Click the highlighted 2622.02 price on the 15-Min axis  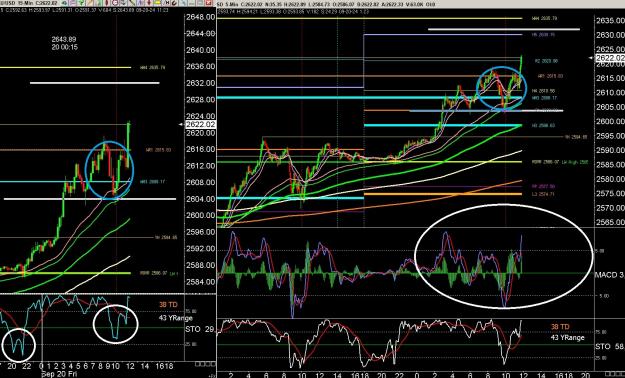click(x=201, y=124)
